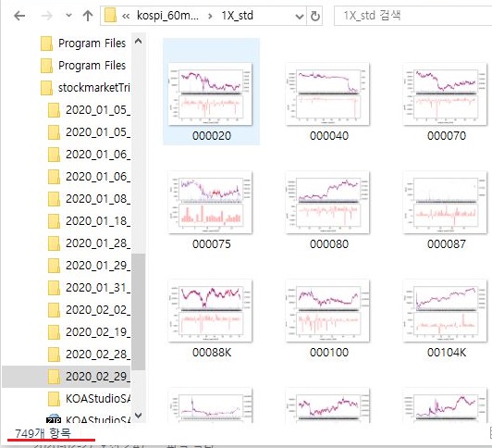Screen dimensions: 492x448
Task: Select the 000070 chart thumbnail
Action: tap(445, 93)
